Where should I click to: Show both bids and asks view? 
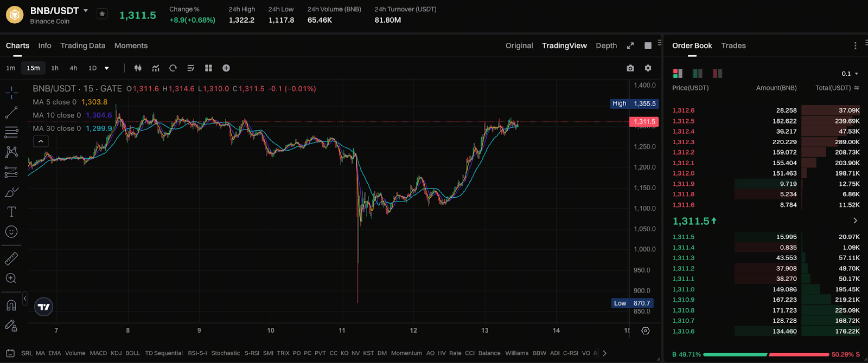tap(678, 73)
